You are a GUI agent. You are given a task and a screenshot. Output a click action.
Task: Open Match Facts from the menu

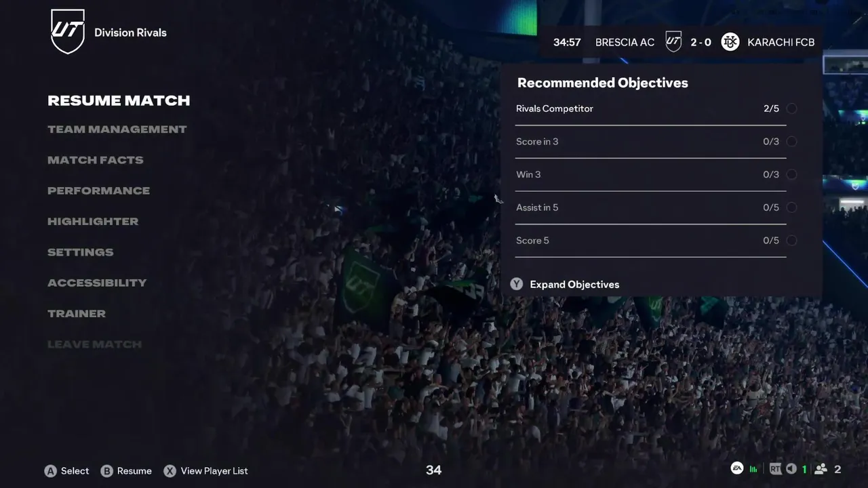coord(96,160)
